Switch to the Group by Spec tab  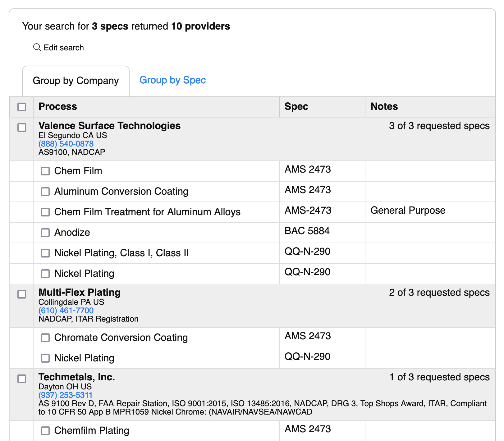click(x=172, y=80)
